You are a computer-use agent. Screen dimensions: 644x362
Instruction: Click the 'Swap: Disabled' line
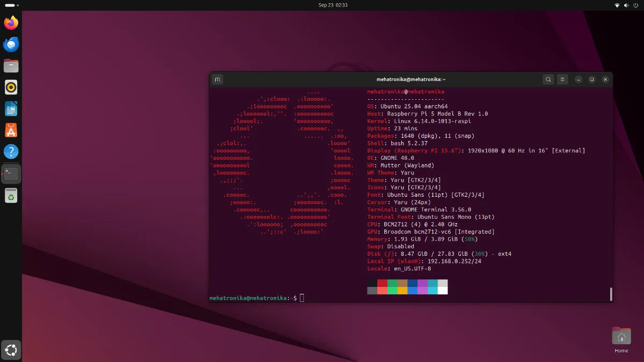click(x=391, y=247)
